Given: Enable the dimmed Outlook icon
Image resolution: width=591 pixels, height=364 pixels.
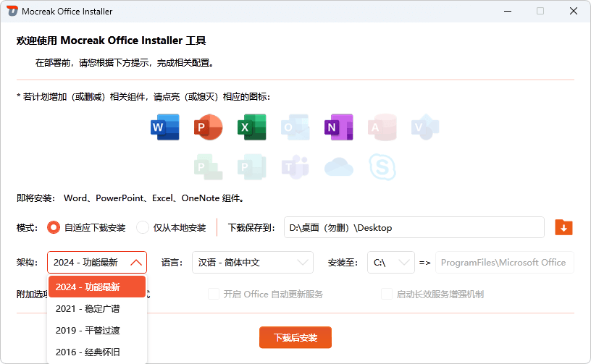Looking at the screenshot, I should tap(295, 127).
